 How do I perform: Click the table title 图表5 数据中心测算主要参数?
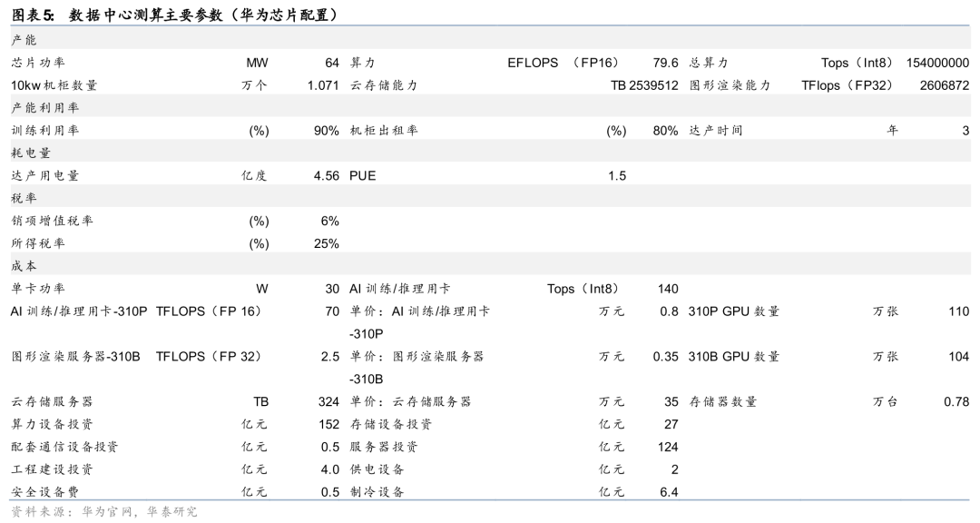tap(174, 15)
